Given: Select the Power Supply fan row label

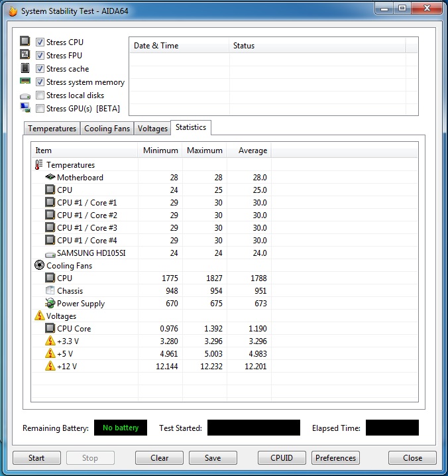Looking at the screenshot, I should pos(81,304).
